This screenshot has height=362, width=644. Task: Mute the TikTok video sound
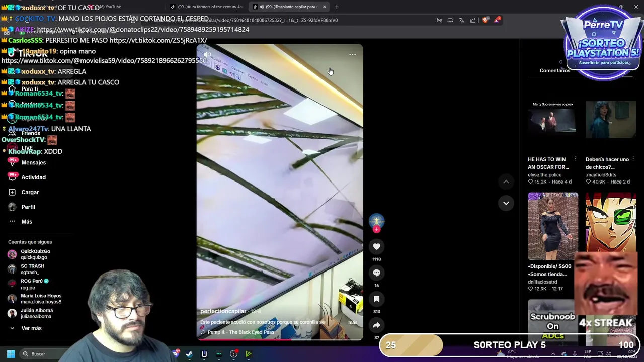207,54
